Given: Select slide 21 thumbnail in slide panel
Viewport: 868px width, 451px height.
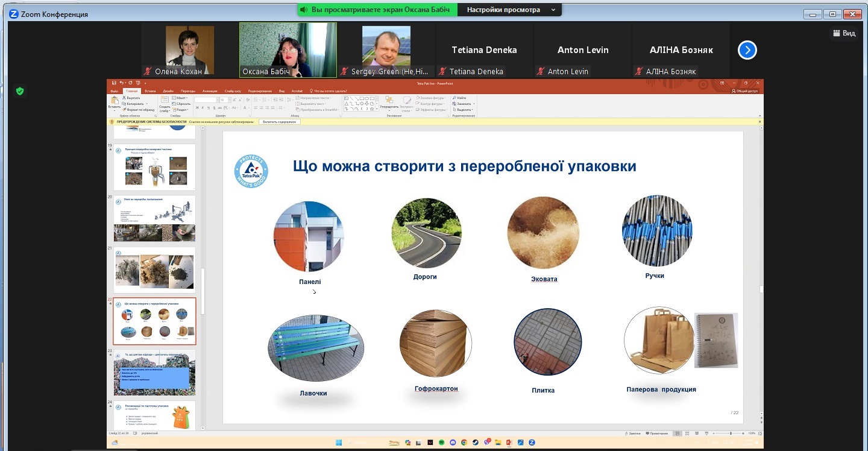Looking at the screenshot, I should [154, 270].
